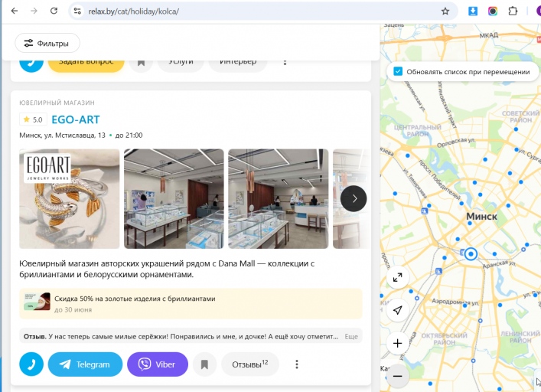
Task: Open the Фильтры filters panel
Action: coord(47,43)
